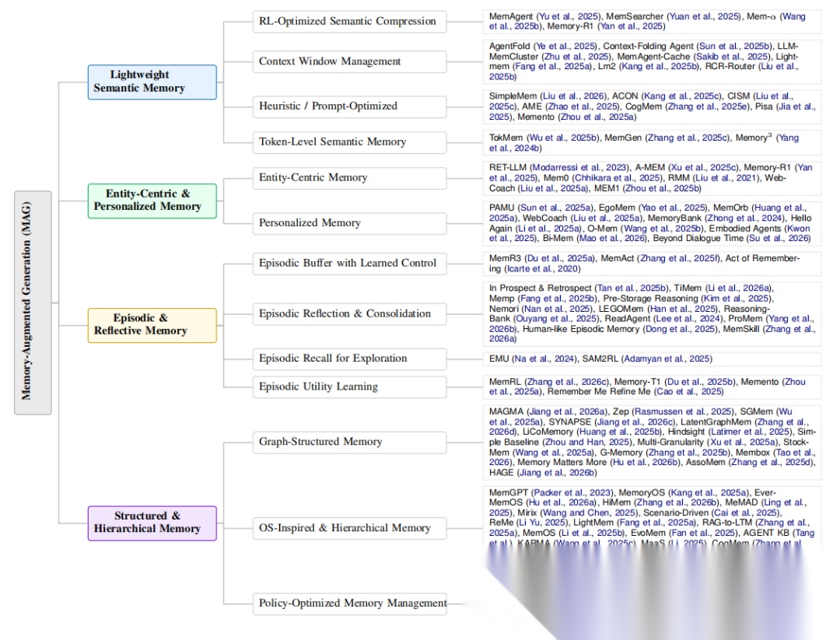Follow the Zhao et al., 2025 AME citation
The height and width of the screenshot is (640, 840).
click(x=583, y=107)
